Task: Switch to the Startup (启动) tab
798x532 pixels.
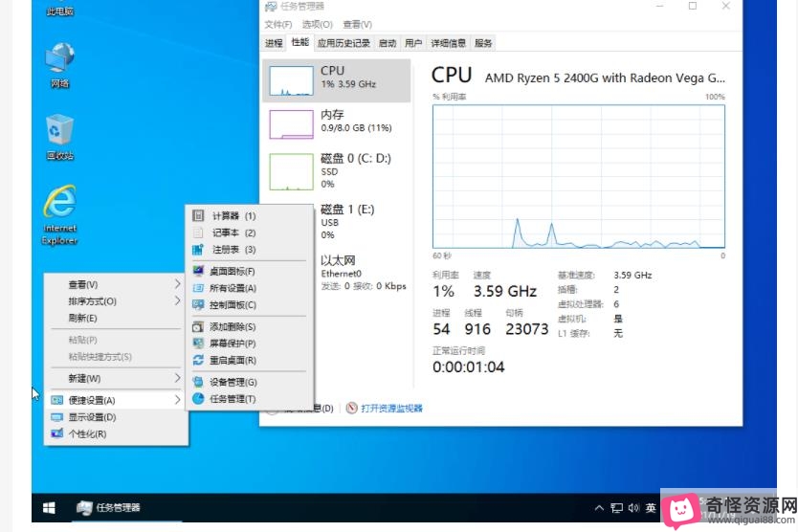Action: (388, 43)
